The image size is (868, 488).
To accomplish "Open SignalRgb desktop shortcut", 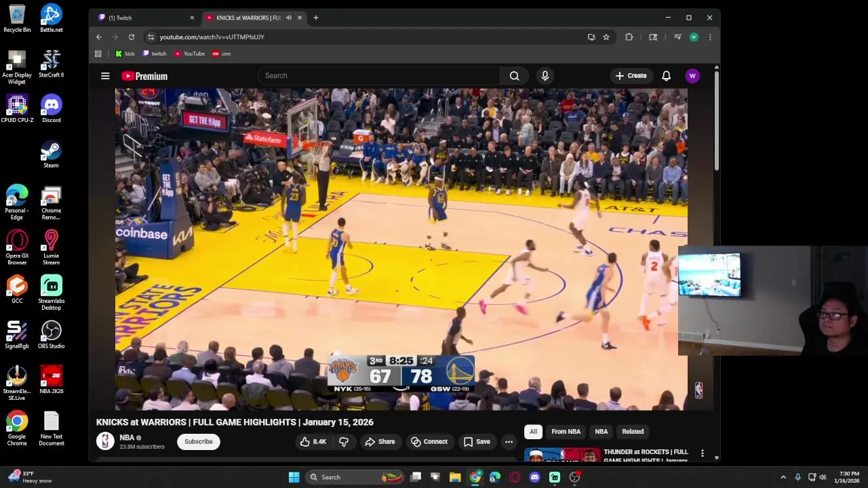I will click(x=17, y=335).
